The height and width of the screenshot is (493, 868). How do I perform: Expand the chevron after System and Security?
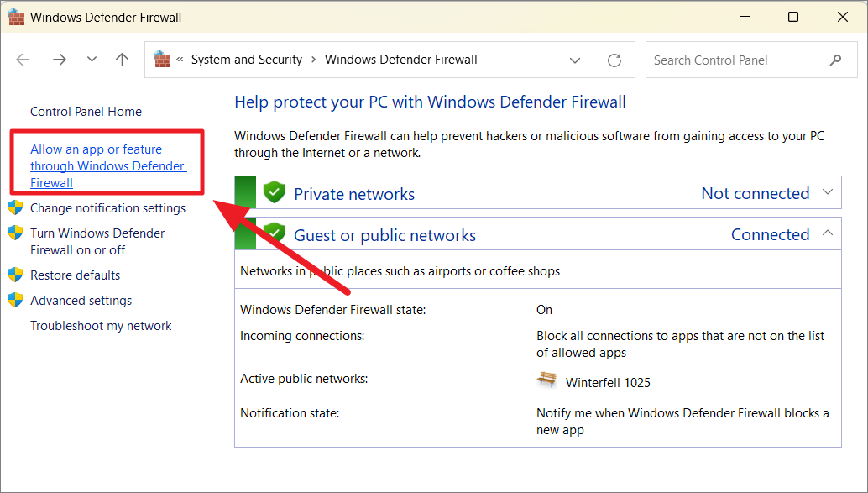314,60
